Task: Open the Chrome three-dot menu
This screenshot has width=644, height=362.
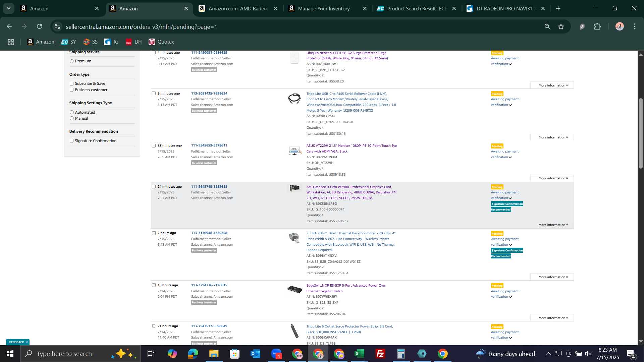Action: pos(635,26)
